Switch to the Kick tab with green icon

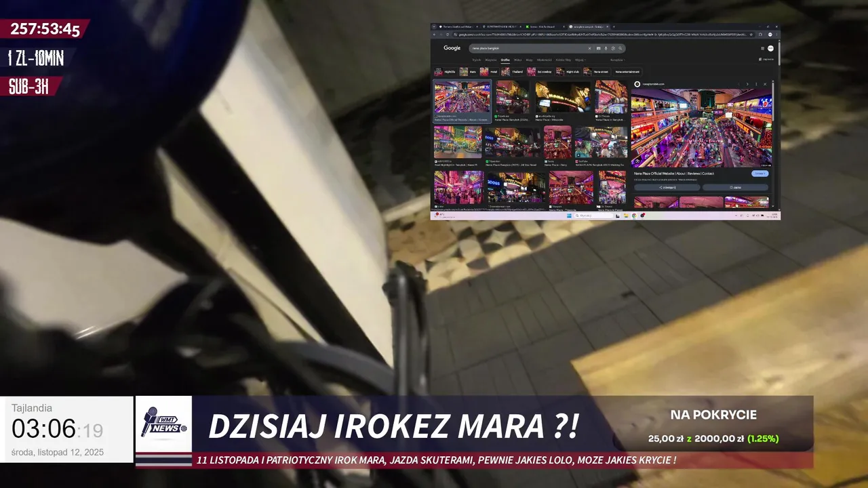click(544, 26)
